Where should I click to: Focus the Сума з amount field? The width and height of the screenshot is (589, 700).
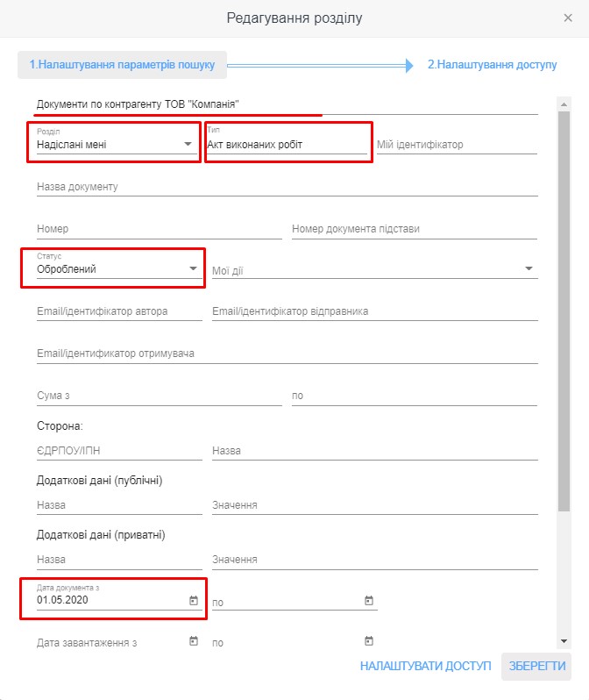(159, 396)
